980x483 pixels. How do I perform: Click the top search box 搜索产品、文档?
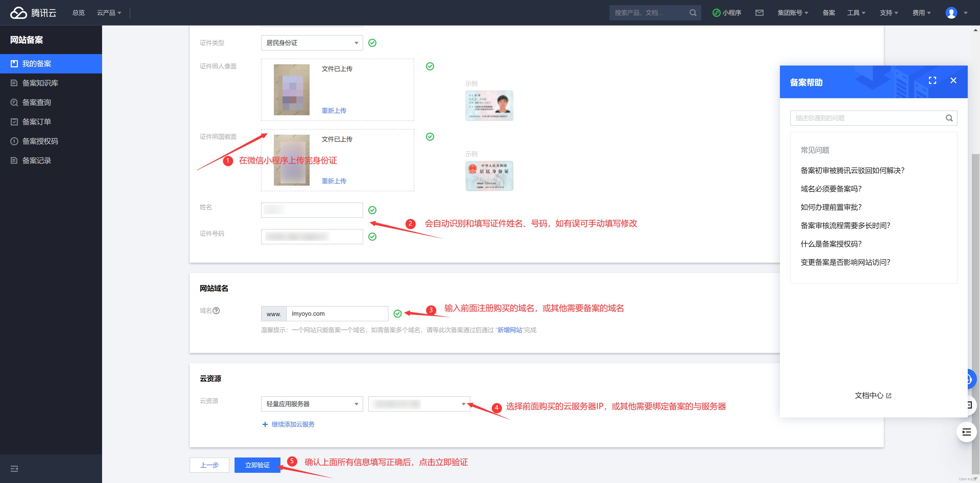[x=655, y=12]
